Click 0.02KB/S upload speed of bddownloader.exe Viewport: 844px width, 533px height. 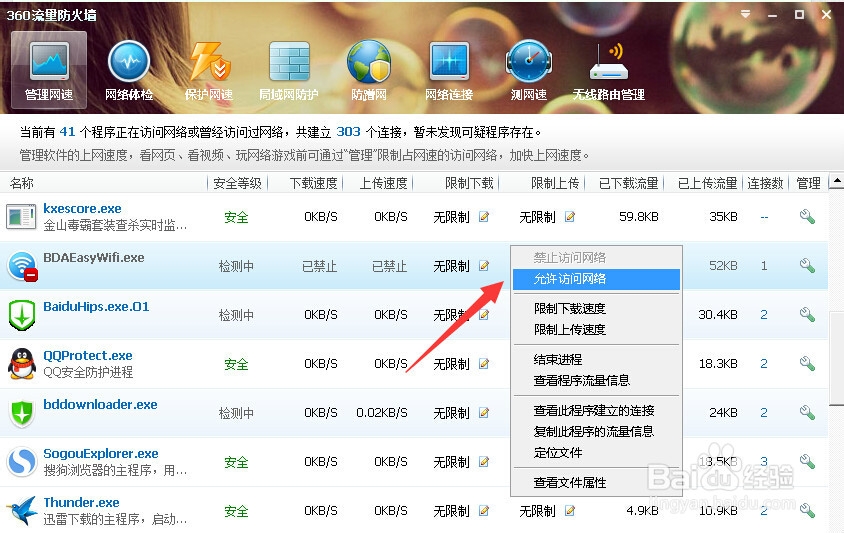pyautogui.click(x=382, y=412)
